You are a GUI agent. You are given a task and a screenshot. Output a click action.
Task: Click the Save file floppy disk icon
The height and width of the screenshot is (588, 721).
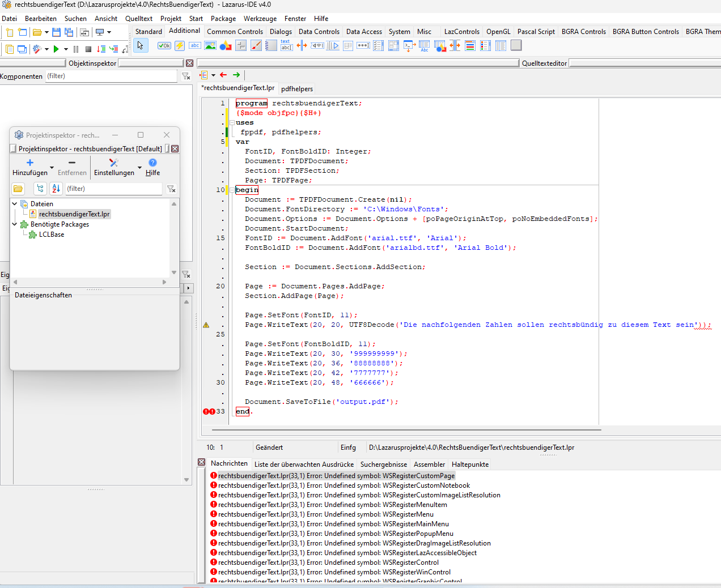coord(56,32)
